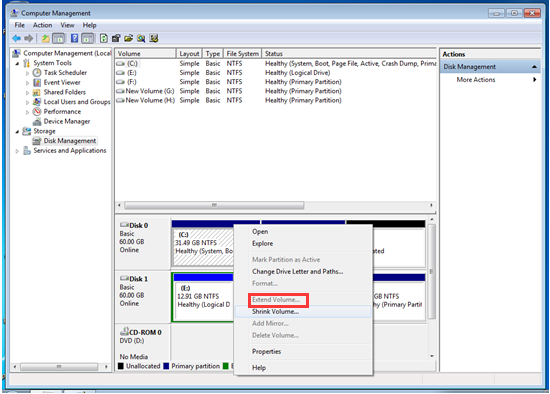Open the File menu

tap(20, 25)
